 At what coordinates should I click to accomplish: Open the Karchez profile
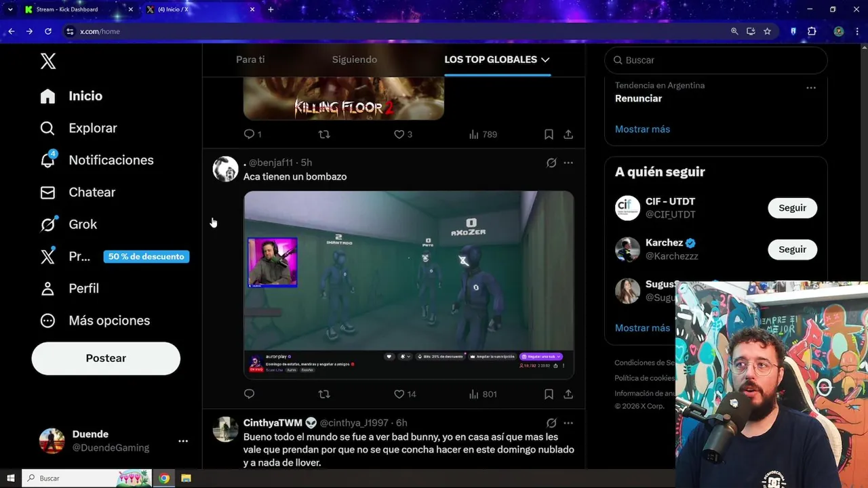(665, 243)
